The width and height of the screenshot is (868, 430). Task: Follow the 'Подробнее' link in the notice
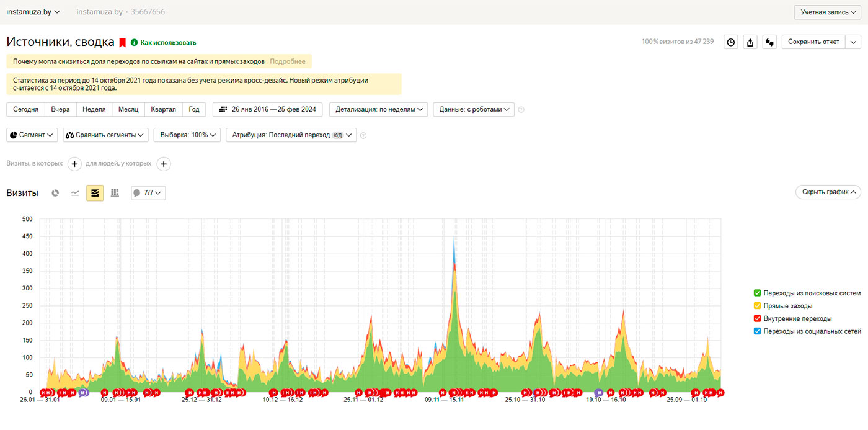288,61
